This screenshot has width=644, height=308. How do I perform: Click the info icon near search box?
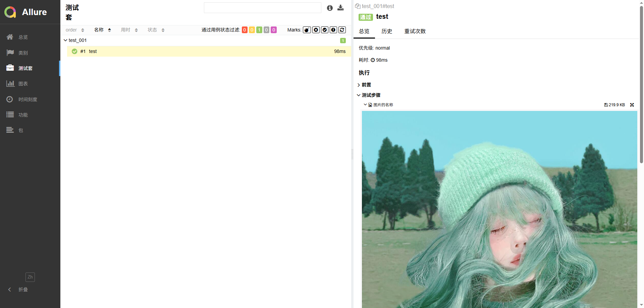[330, 8]
